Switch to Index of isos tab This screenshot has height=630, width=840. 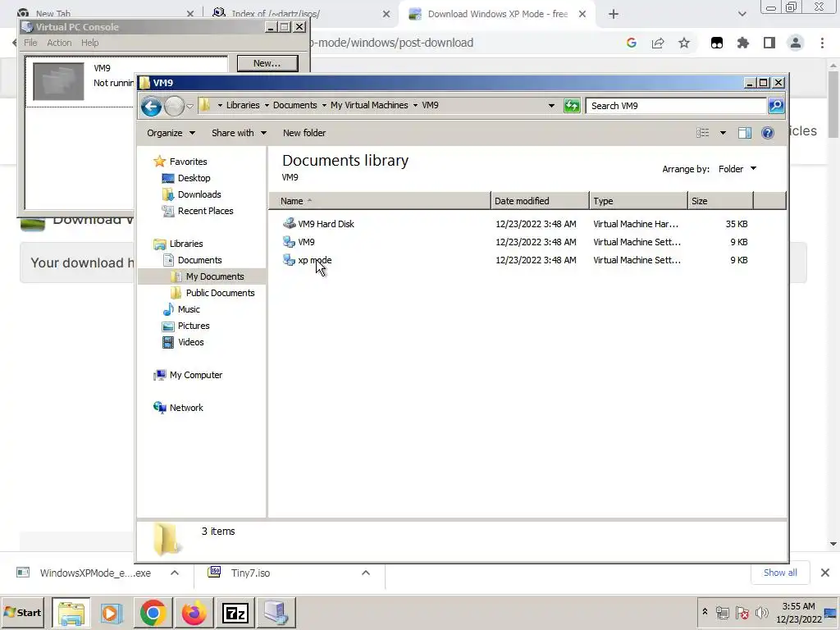tap(301, 14)
